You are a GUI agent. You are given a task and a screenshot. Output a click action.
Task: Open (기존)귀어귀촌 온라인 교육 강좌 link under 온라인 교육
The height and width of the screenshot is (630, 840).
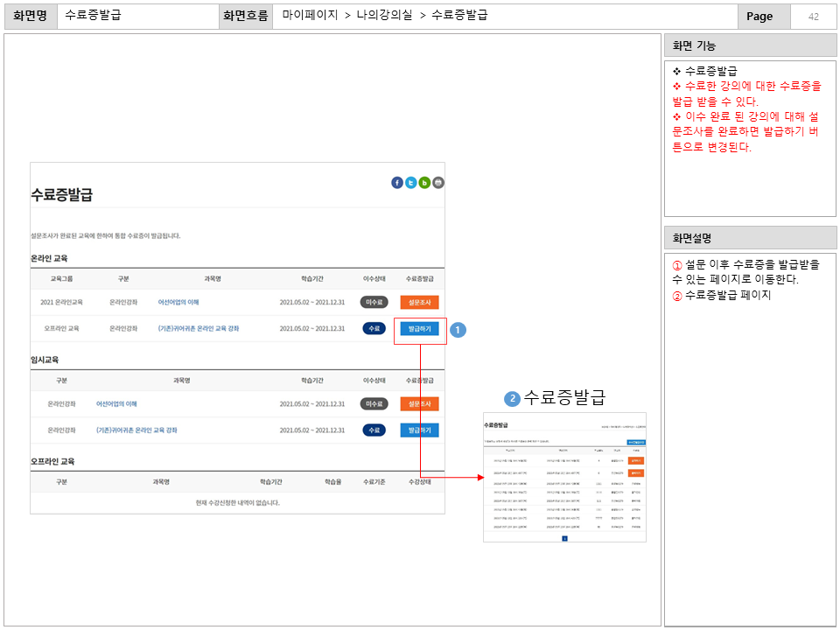(x=198, y=329)
